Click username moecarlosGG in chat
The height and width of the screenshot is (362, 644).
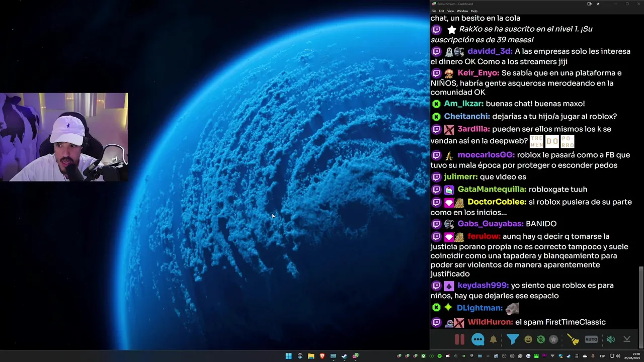point(486,155)
